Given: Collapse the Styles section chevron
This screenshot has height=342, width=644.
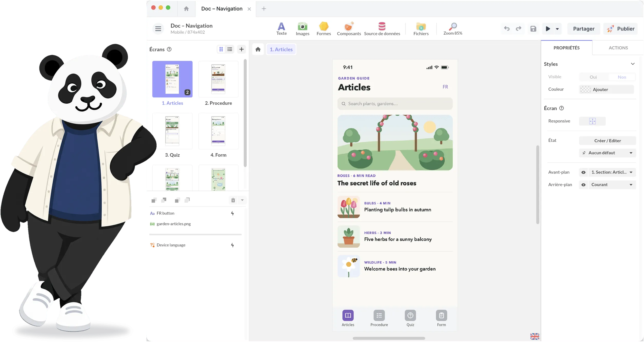Looking at the screenshot, I should (632, 64).
